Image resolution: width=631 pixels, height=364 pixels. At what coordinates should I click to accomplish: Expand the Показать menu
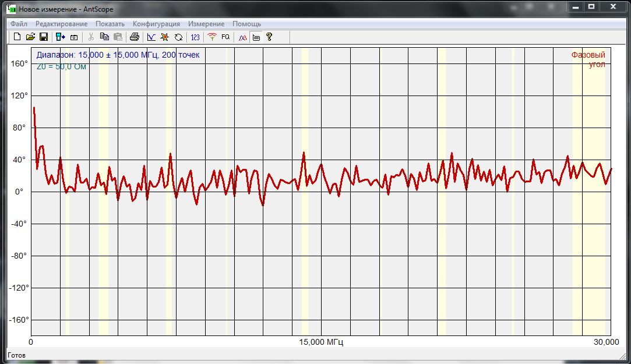pos(110,24)
